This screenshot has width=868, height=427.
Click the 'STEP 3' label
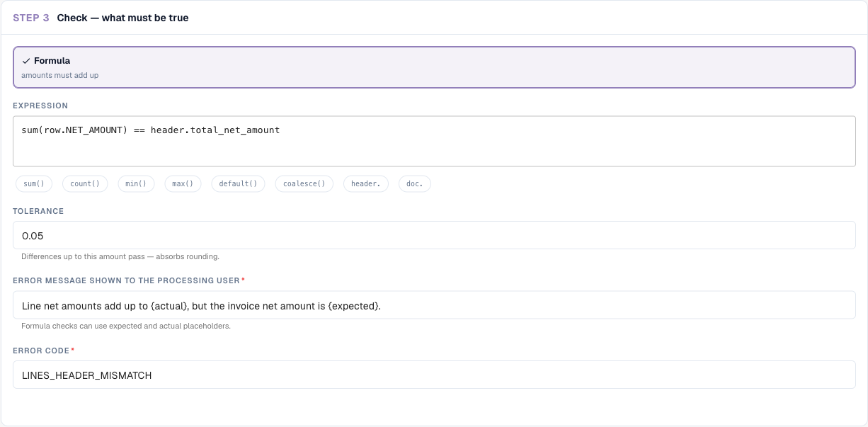(x=31, y=18)
